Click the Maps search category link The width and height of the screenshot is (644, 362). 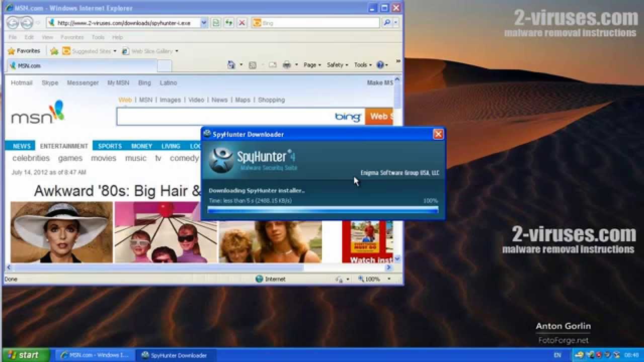(243, 100)
